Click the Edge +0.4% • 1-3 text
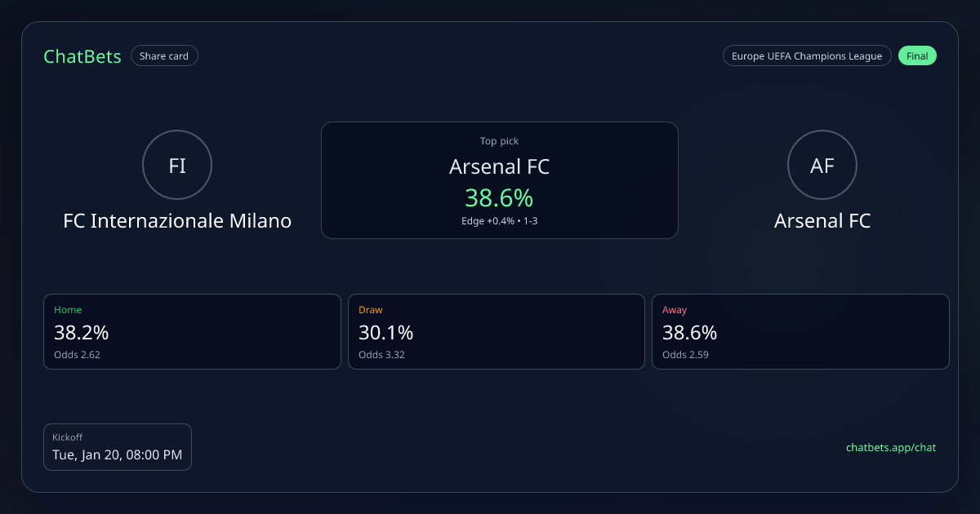980x514 pixels. point(499,221)
